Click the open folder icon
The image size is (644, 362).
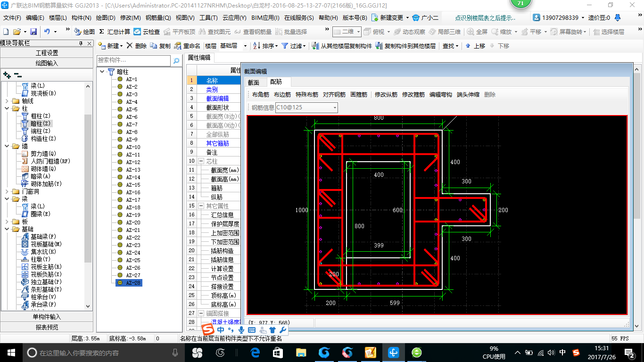tap(17, 32)
